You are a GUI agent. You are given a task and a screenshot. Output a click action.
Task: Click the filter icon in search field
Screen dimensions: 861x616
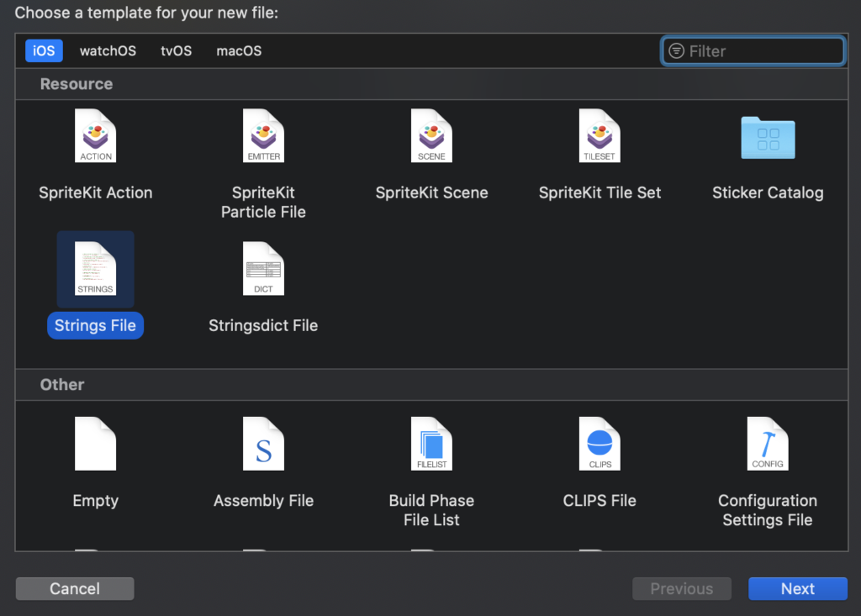(677, 51)
